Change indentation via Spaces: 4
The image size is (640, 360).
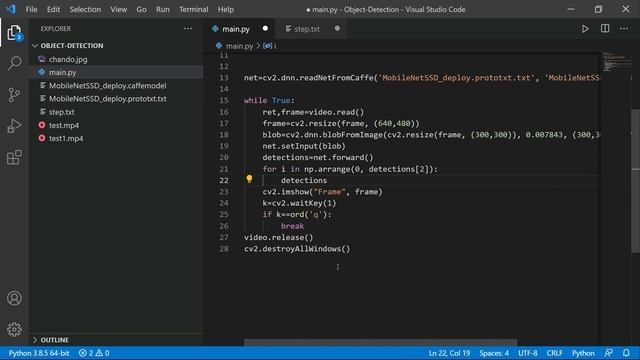point(494,353)
